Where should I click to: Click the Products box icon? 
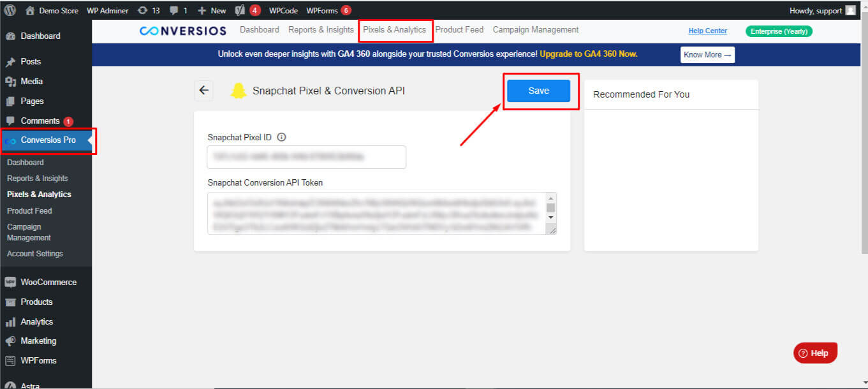click(x=10, y=302)
